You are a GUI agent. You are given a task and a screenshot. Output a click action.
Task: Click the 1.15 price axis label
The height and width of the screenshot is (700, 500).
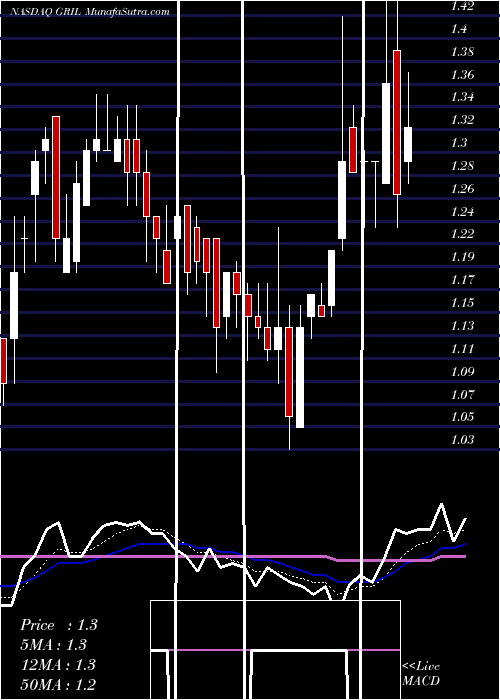pyautogui.click(x=462, y=302)
